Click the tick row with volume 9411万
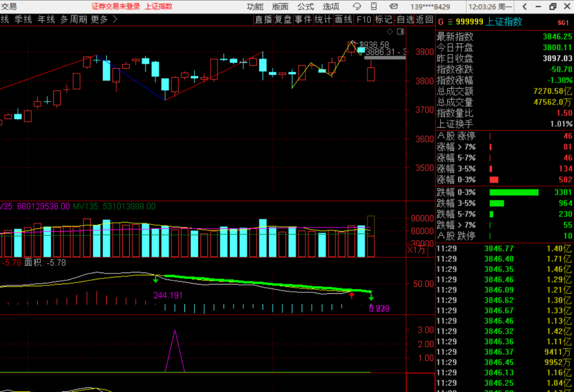This screenshot has height=392, width=574. point(504,352)
